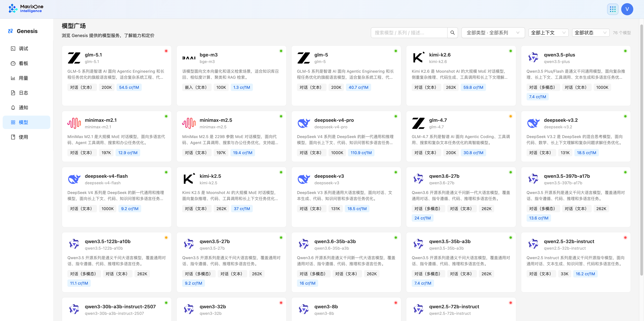Click the qwen3.5-122b-a10b Qwen logo
Image resolution: width=644 pixels, height=321 pixels.
(74, 244)
